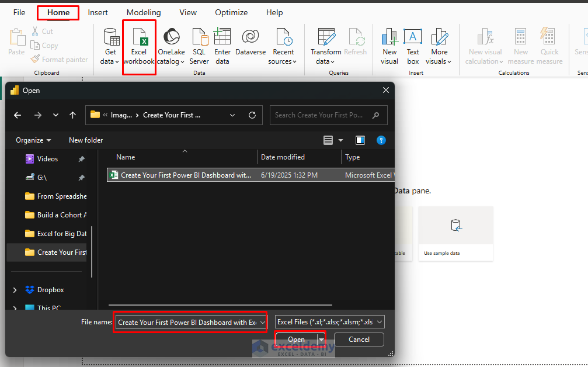Select the SQL Server data source

coord(199,47)
